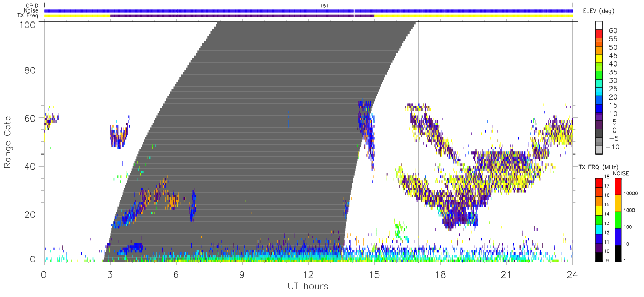This screenshot has height=297, width=644.
Task: Click the x-axis tick label '6'
Action: click(x=176, y=274)
